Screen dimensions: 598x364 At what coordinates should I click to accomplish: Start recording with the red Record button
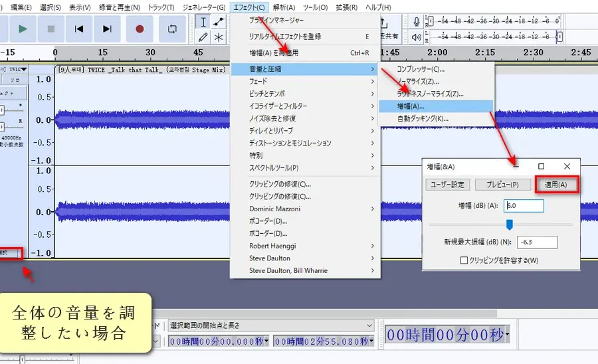pyautogui.click(x=140, y=29)
